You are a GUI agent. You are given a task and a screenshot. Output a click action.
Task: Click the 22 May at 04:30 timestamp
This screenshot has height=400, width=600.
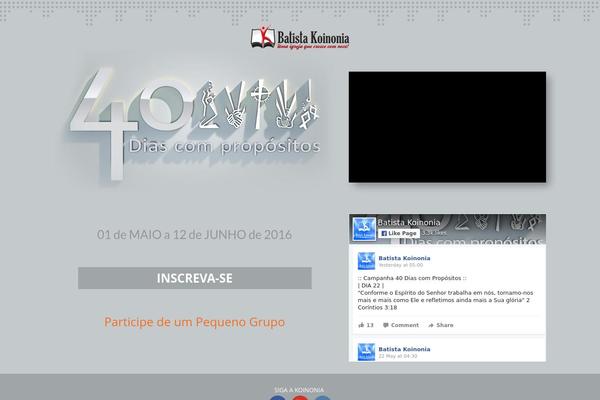pyautogui.click(x=398, y=356)
